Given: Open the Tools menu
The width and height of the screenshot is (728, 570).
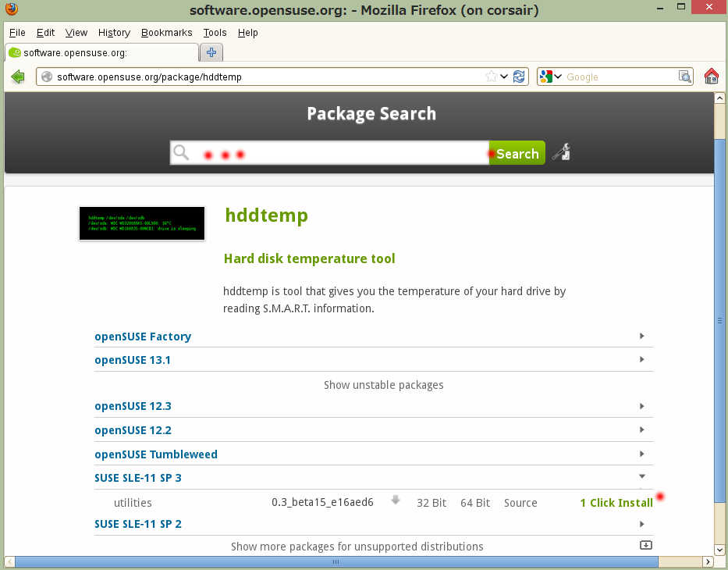Looking at the screenshot, I should click(215, 33).
